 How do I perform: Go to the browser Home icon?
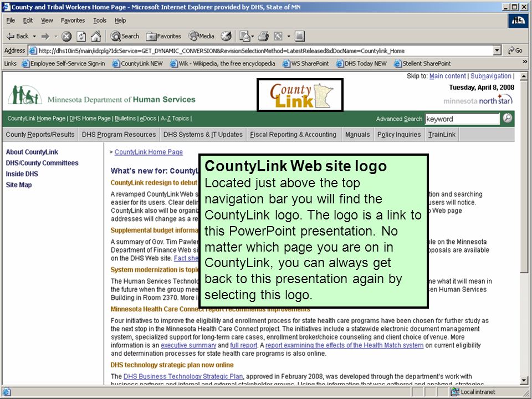(96, 36)
